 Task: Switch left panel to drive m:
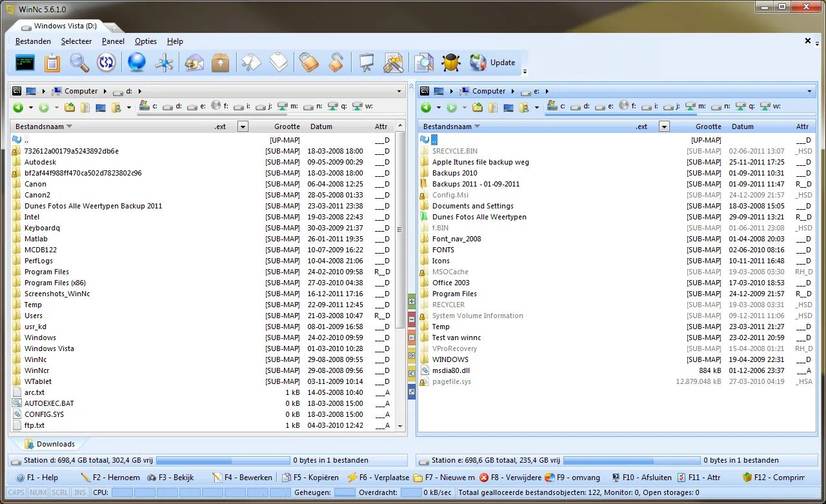(288, 106)
